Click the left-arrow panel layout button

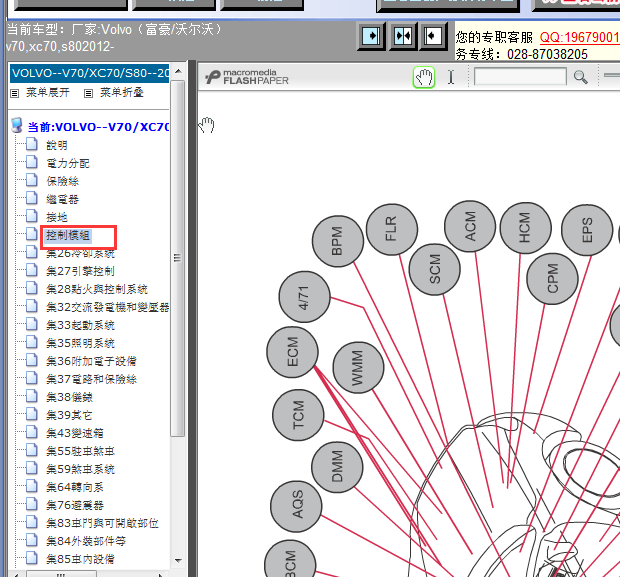pos(433,36)
